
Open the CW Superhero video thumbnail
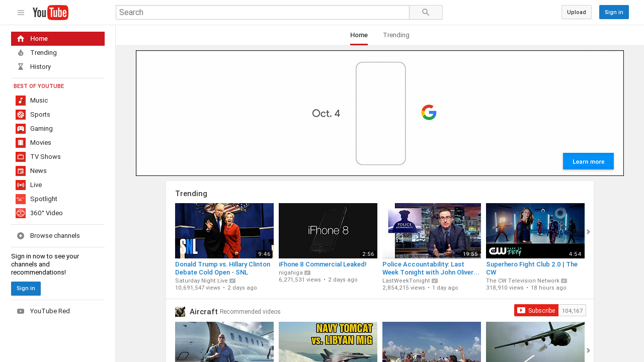[x=535, y=231]
